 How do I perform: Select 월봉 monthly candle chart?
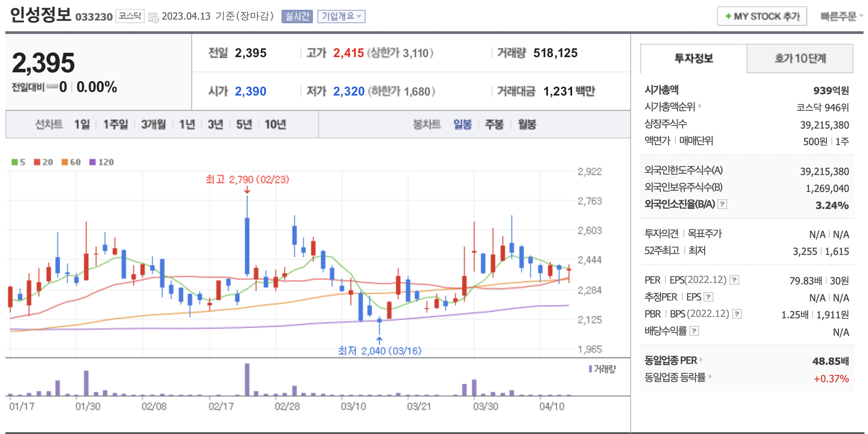tap(527, 125)
